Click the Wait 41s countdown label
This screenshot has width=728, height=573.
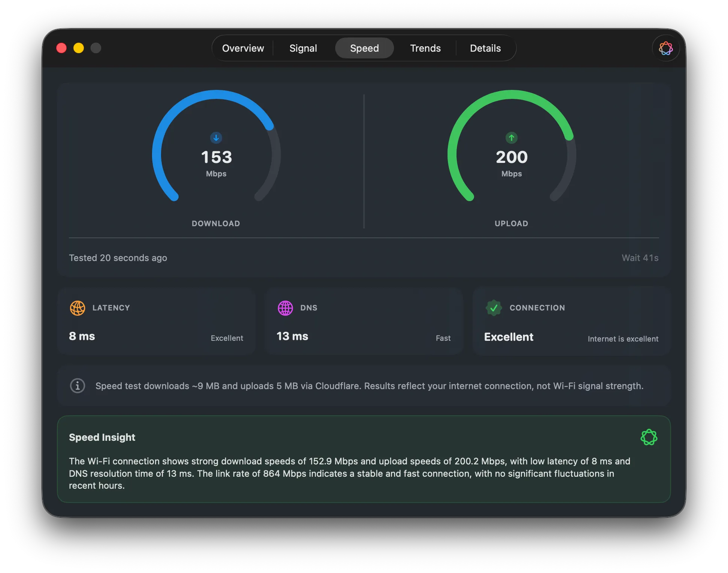click(x=640, y=258)
